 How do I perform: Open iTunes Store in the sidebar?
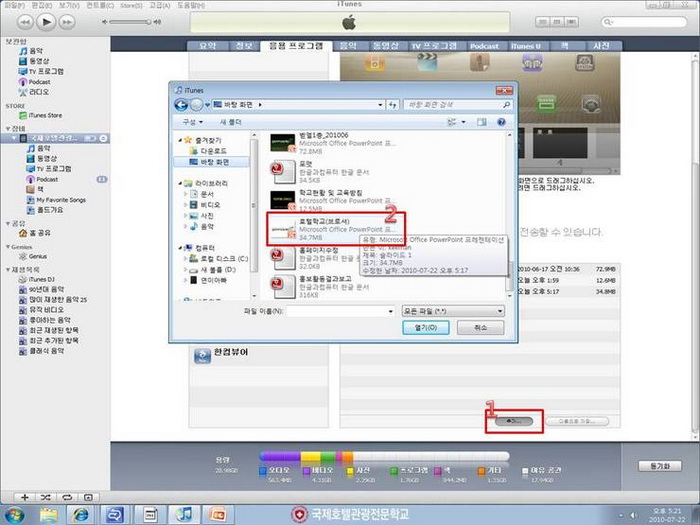click(45, 115)
